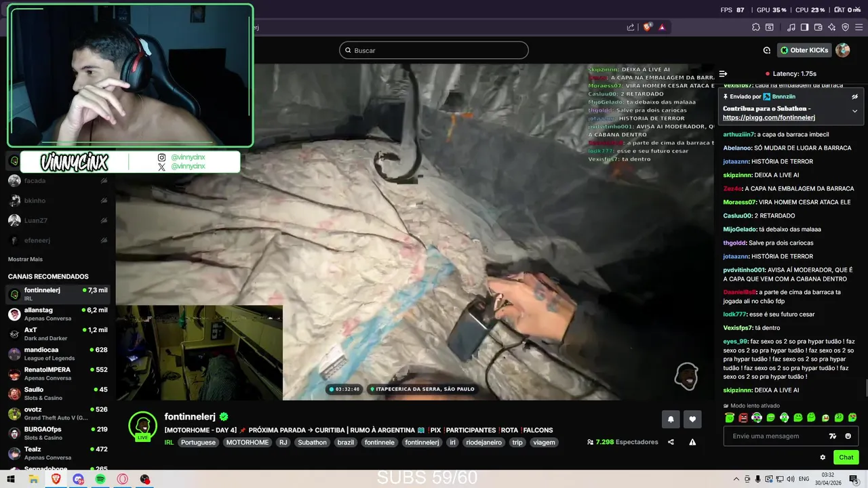This screenshot has width=868, height=488.
Task: Open mandiocaa League of Legends channel
Action: pos(58,354)
